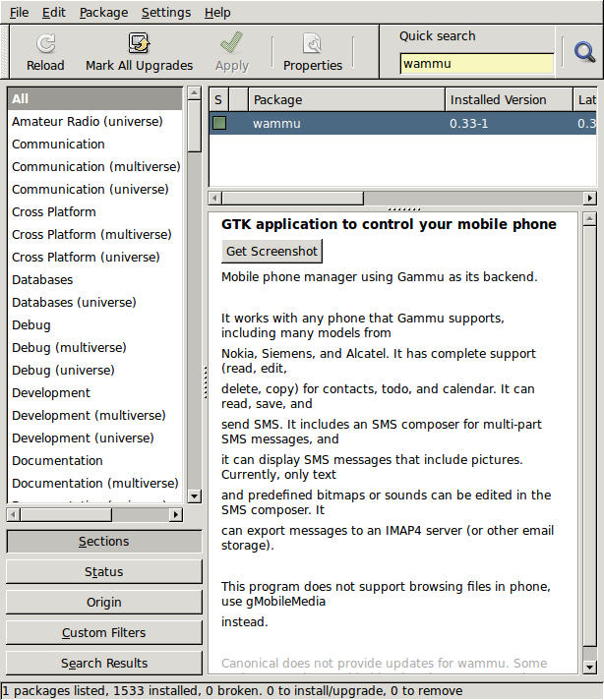Show the Search Results view

coord(104,663)
